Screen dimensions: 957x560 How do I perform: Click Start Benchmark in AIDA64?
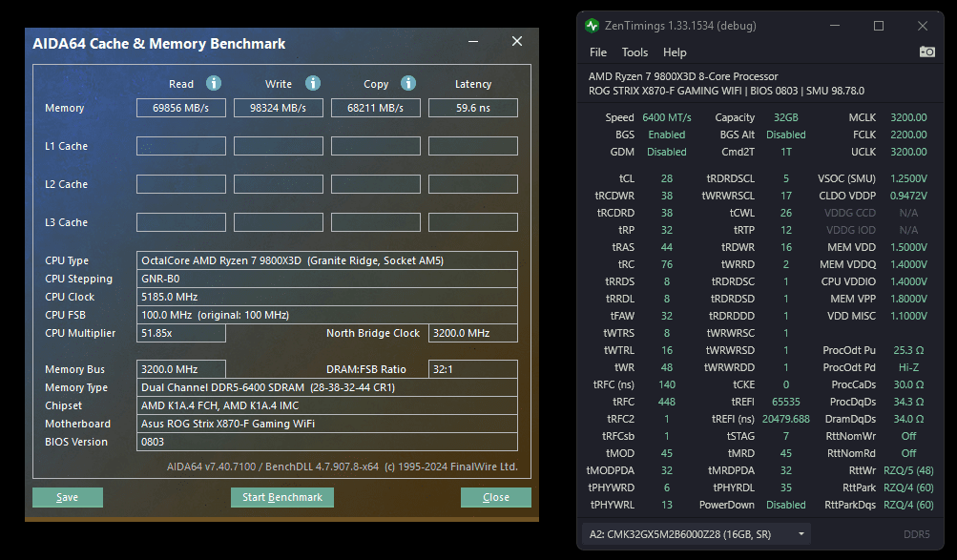pos(282,497)
